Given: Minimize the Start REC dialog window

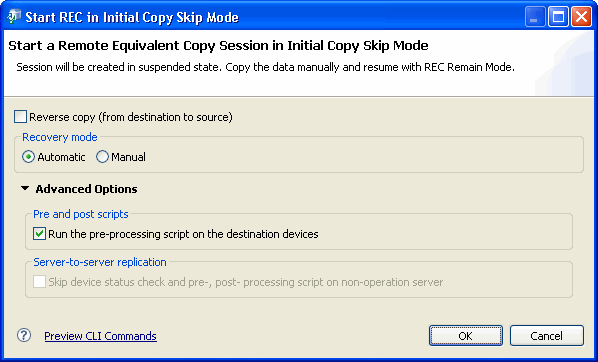Looking at the screenshot, I should click(x=535, y=17).
